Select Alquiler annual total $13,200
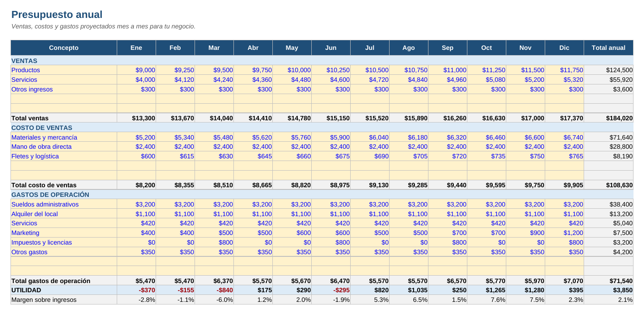Image resolution: width=644 pixels, height=315 pixels. coord(609,214)
